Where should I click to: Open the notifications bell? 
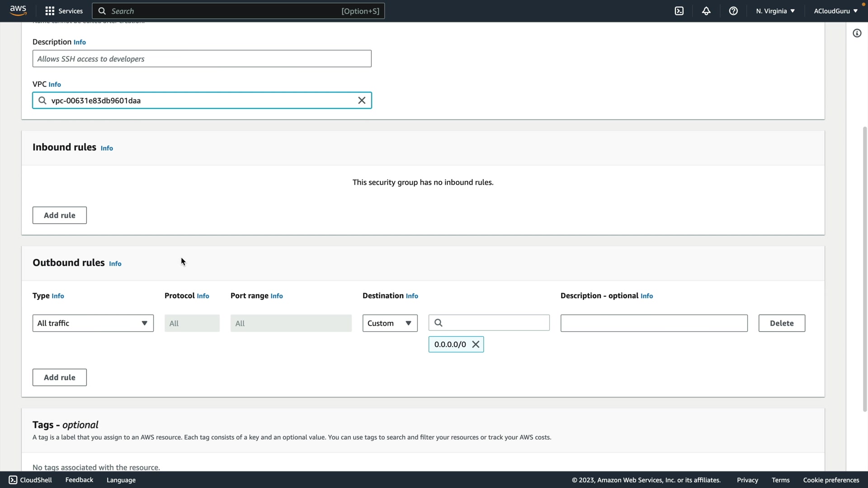[706, 11]
